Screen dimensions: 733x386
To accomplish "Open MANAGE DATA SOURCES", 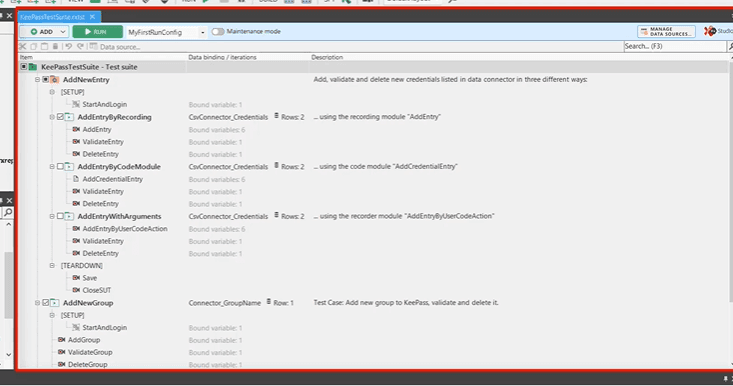I will (666, 32).
